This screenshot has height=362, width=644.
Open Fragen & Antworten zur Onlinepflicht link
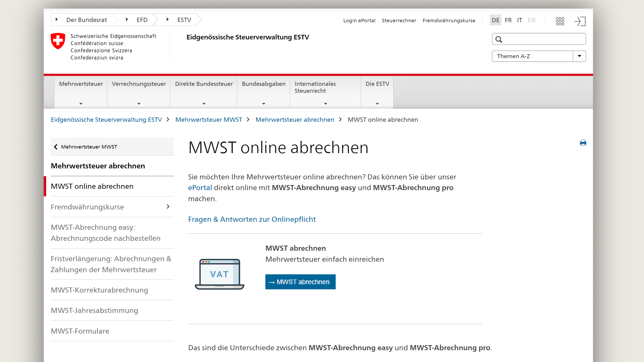click(x=252, y=219)
